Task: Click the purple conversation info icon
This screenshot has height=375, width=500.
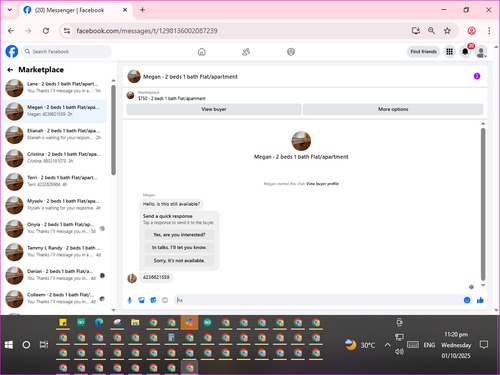Action: point(477,76)
